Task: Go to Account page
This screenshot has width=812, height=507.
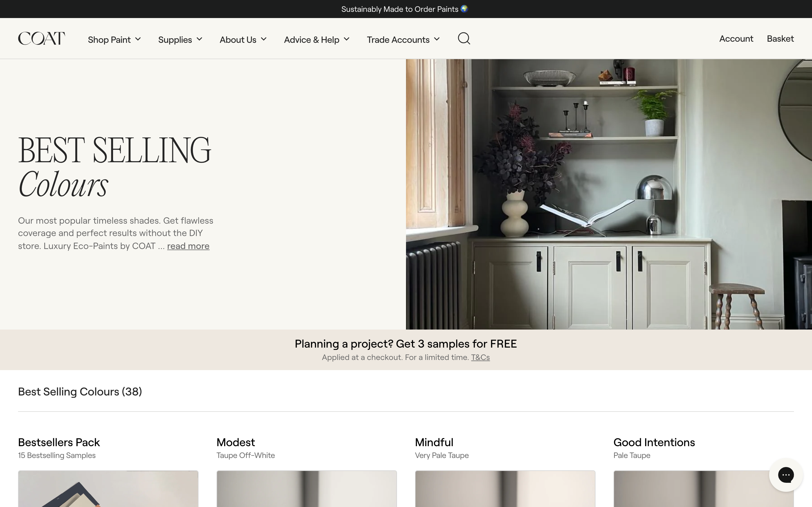Action: point(736,39)
